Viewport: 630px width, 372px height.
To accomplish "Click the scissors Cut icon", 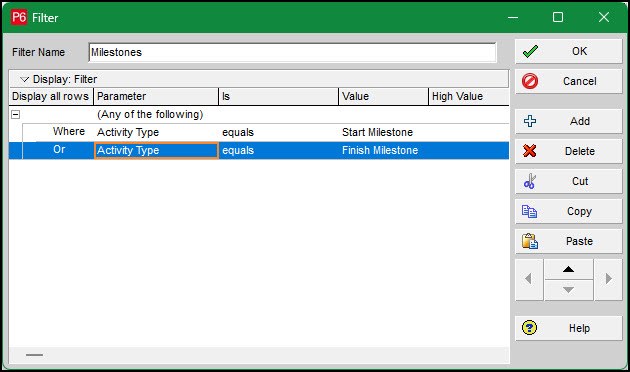I will [x=530, y=181].
